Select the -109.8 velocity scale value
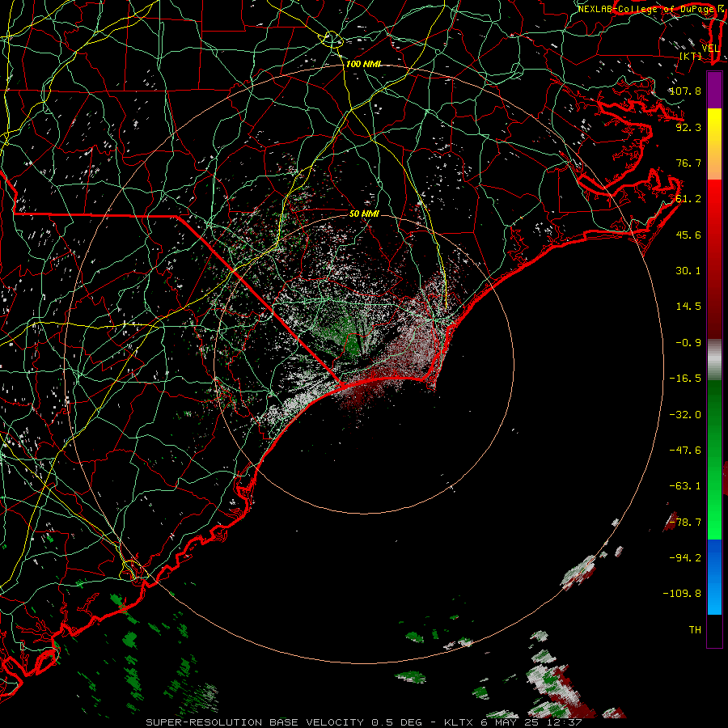728x728 pixels. click(682, 594)
